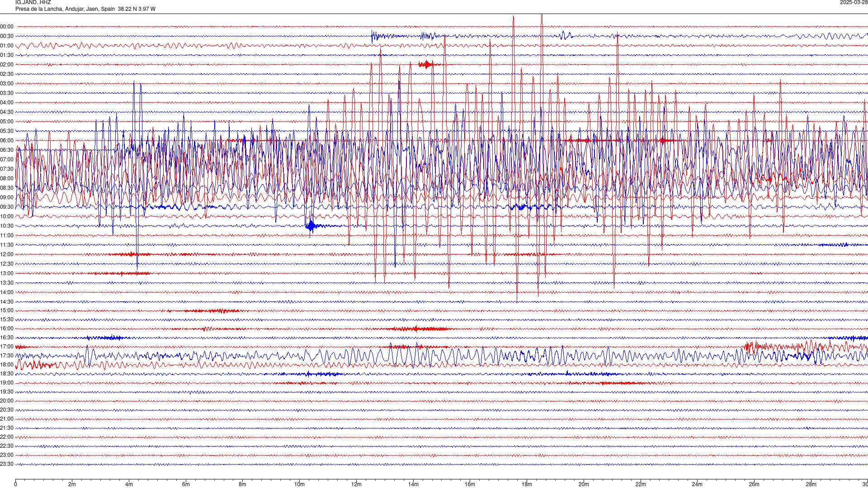Select the 05:30 trace time label

(7, 131)
